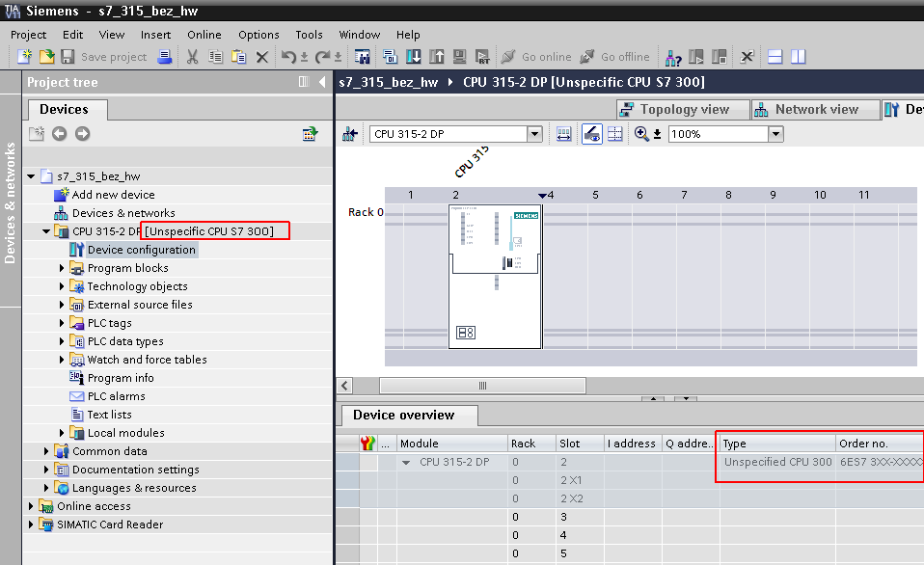Split editor space vertically
This screenshot has height=565, width=924.
click(x=799, y=57)
